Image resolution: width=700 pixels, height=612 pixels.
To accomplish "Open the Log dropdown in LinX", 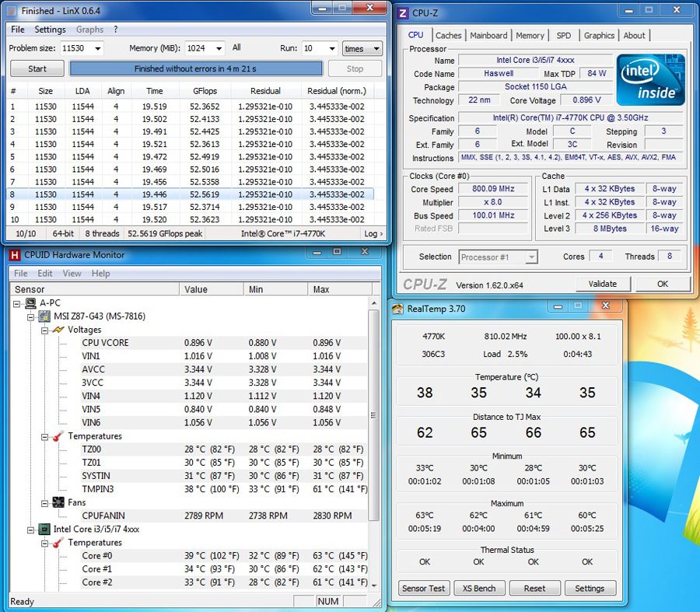I will [x=373, y=233].
